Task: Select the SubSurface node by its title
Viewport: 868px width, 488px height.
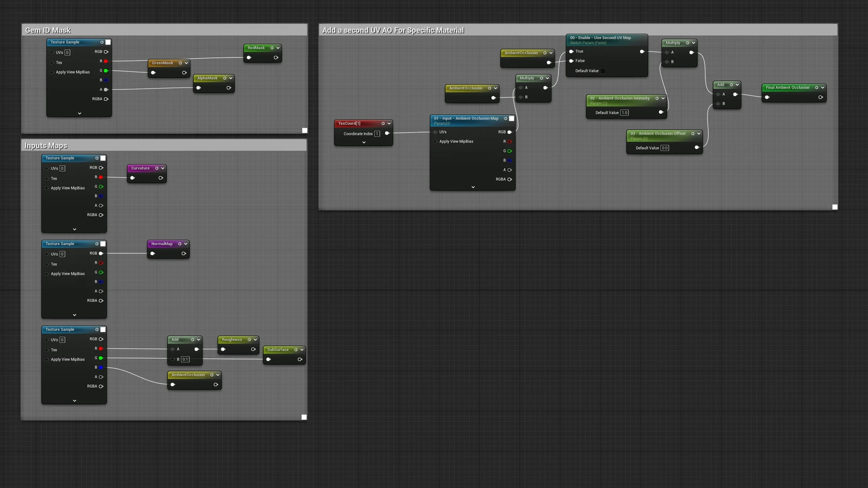Action: [x=278, y=350]
